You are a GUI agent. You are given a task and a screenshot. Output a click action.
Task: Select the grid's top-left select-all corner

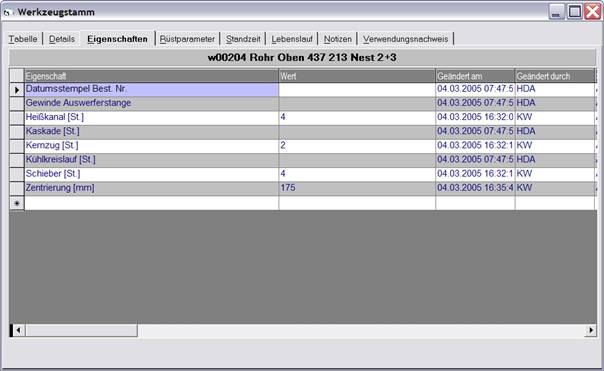(17, 76)
